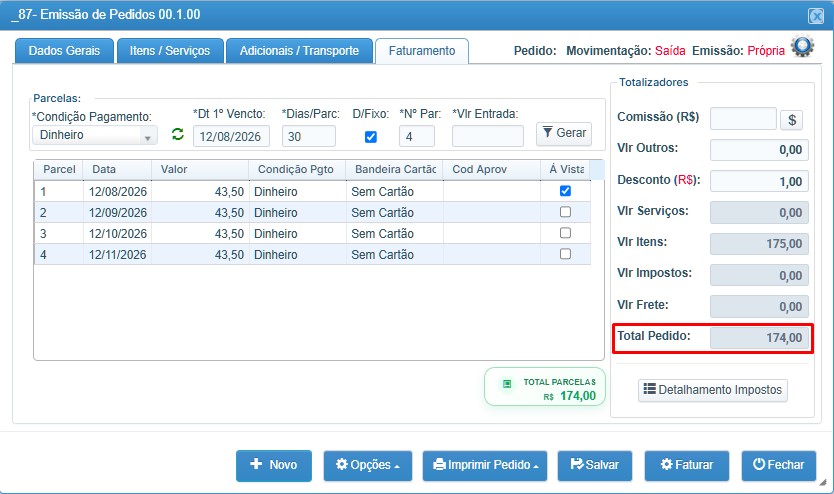This screenshot has width=834, height=494.
Task: Save the order with Salvar
Action: [x=595, y=465]
